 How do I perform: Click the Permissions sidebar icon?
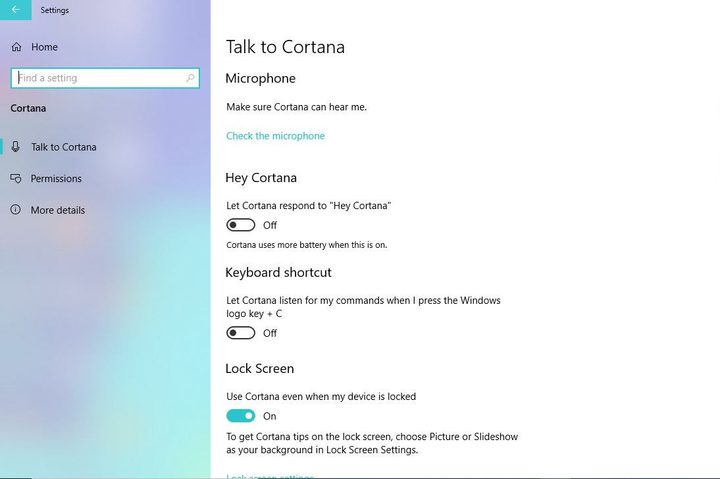click(16, 178)
